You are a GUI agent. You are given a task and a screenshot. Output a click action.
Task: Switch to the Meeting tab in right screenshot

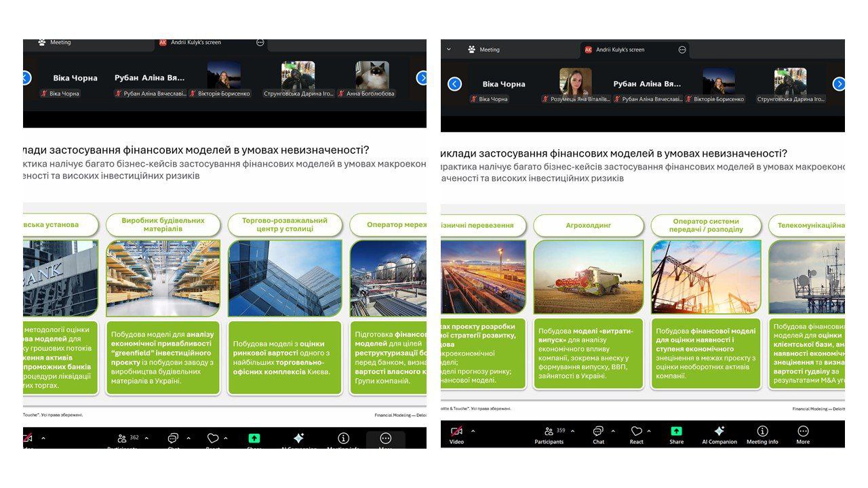(x=483, y=49)
